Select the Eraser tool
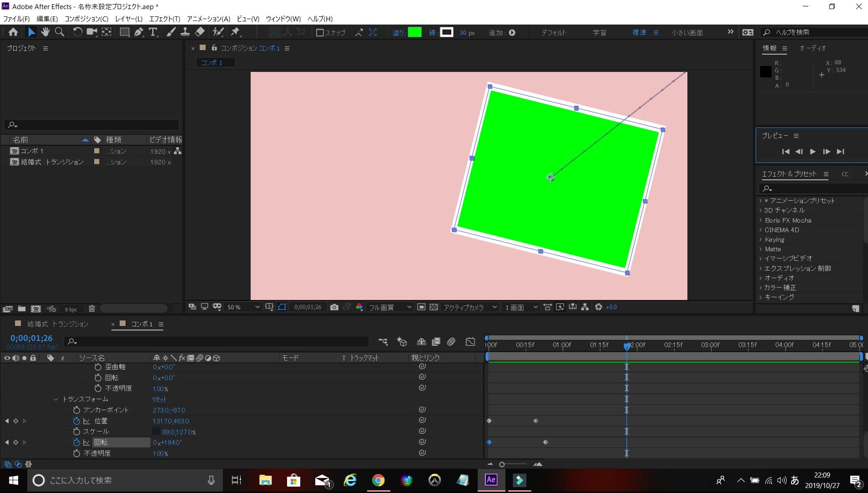Screen dimensions: 868x493 pos(200,32)
